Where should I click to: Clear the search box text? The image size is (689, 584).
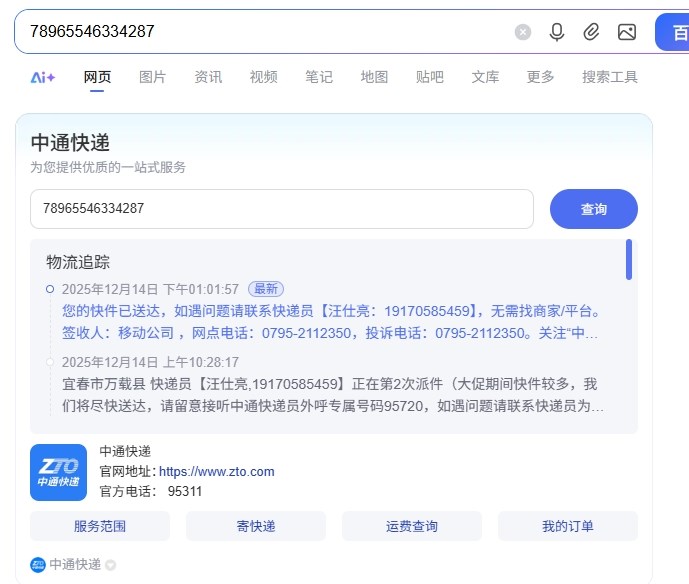523,32
